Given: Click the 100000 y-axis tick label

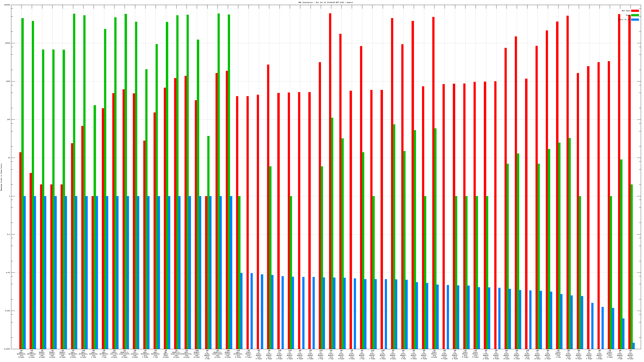Looking at the screenshot, I should coord(7,5).
